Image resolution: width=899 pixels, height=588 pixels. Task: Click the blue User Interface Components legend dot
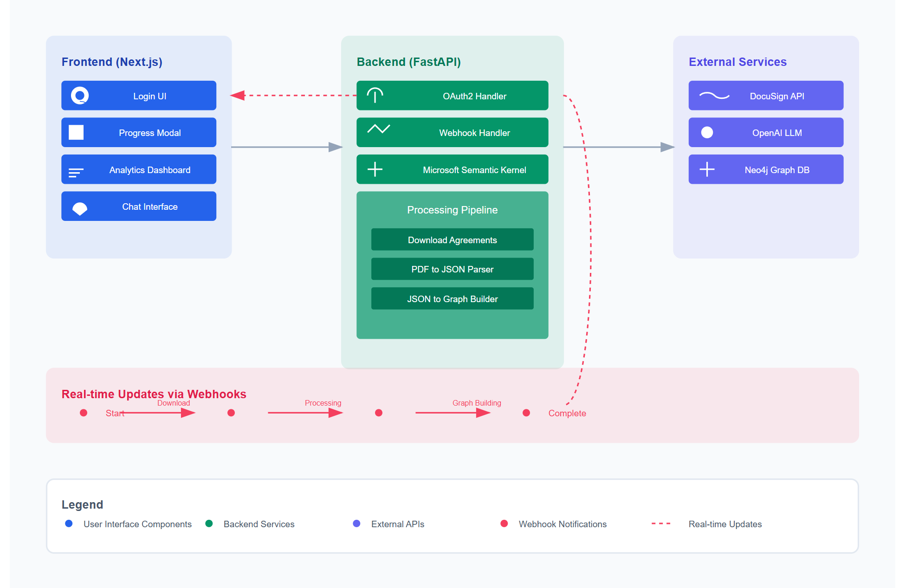[69, 523]
